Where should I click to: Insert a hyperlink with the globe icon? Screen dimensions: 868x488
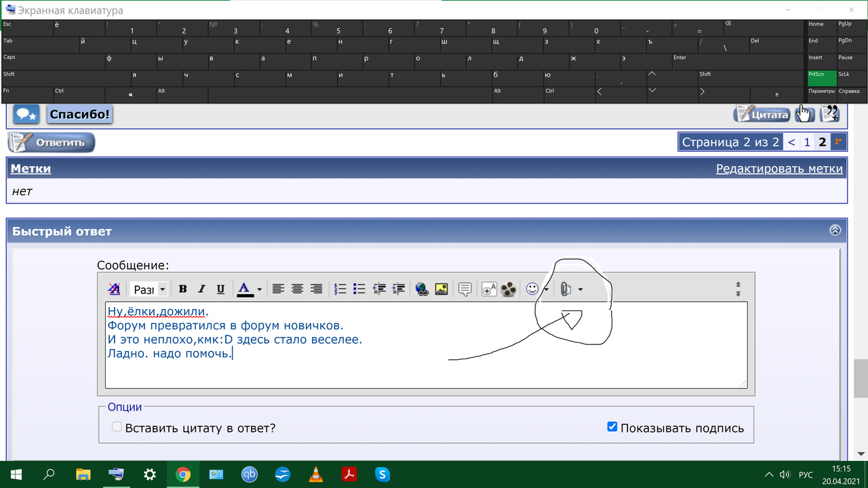coord(422,289)
